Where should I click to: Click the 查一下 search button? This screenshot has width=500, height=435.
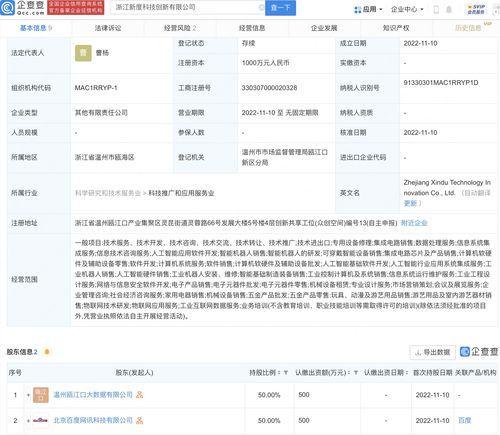[280, 7]
